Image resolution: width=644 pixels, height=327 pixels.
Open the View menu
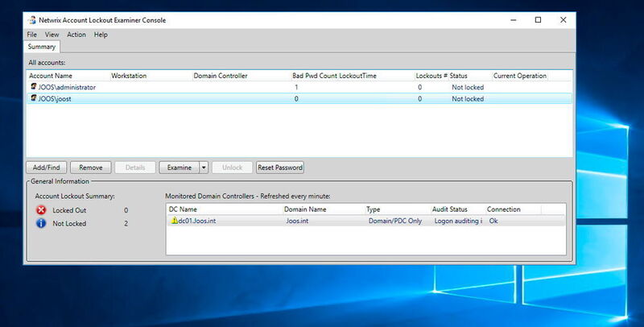coord(52,35)
